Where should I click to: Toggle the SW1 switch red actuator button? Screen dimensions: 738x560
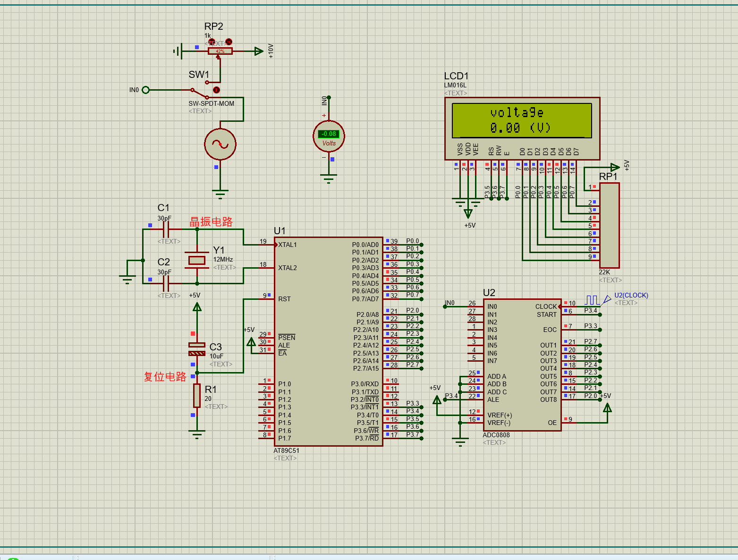coord(216,90)
